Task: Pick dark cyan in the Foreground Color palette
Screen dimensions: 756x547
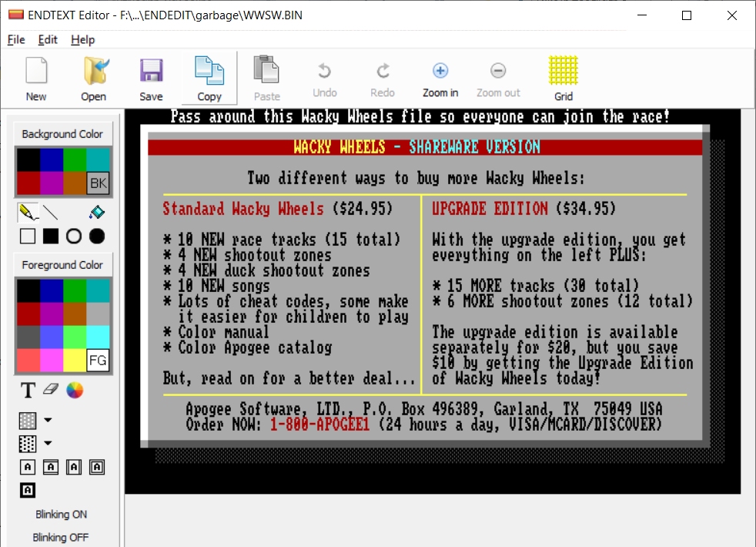Action: click(98, 291)
